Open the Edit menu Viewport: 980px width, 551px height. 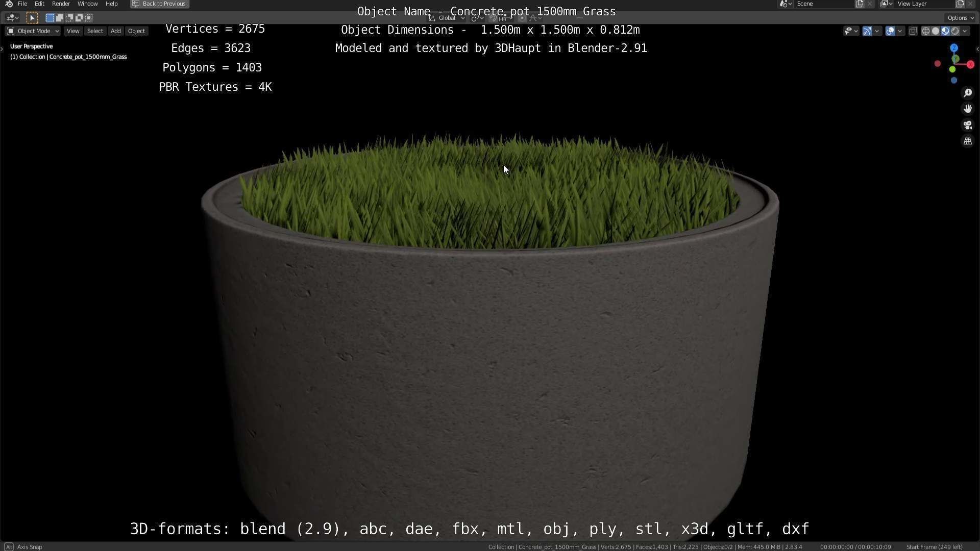39,4
